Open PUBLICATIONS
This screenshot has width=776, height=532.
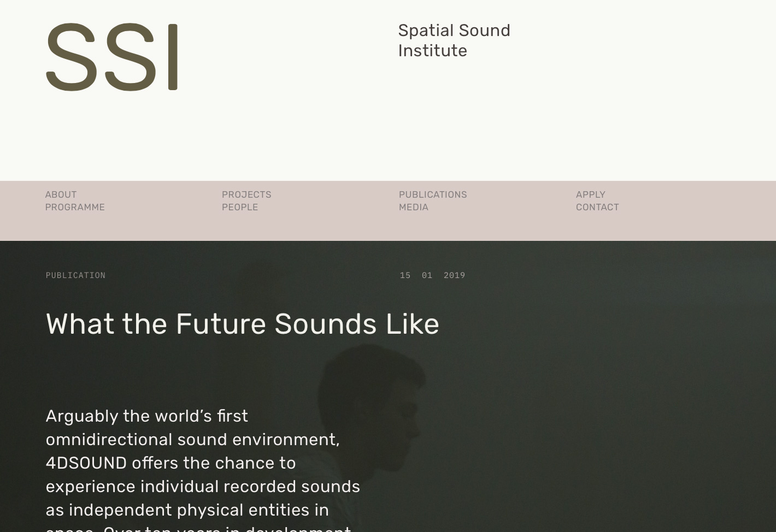(433, 194)
